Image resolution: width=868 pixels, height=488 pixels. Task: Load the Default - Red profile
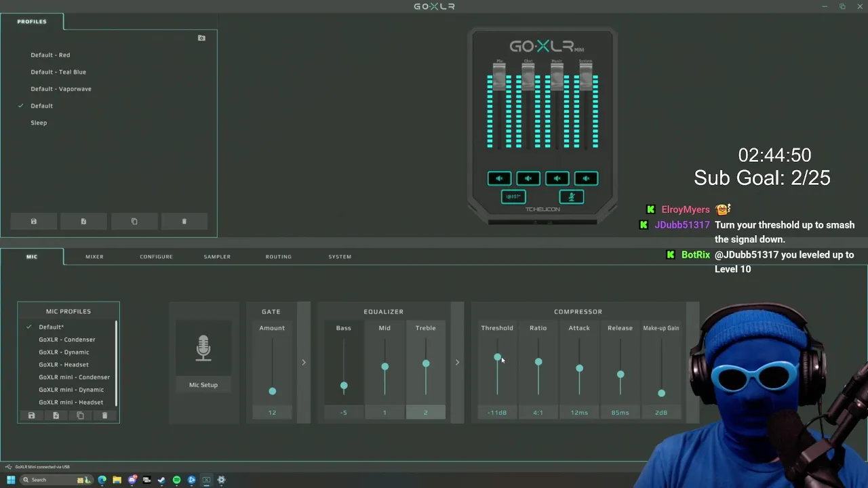click(50, 55)
